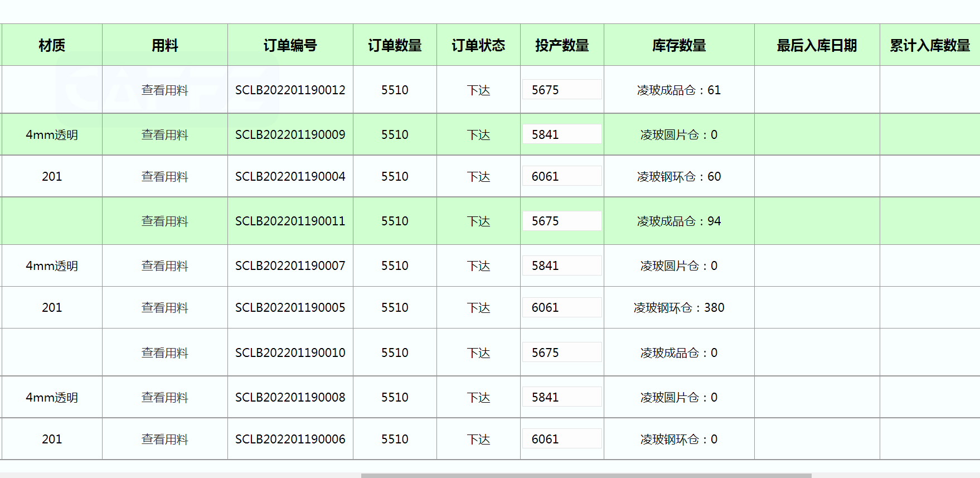The image size is (980, 478).
Task: Click the stock cell 凌玻钢环仓：380
Action: click(x=679, y=307)
